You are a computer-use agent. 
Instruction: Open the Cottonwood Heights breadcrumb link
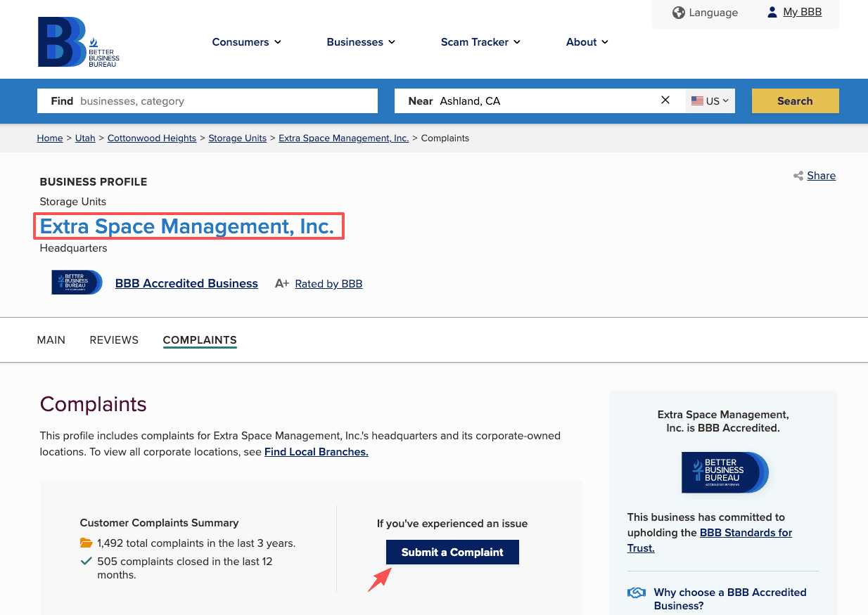151,138
